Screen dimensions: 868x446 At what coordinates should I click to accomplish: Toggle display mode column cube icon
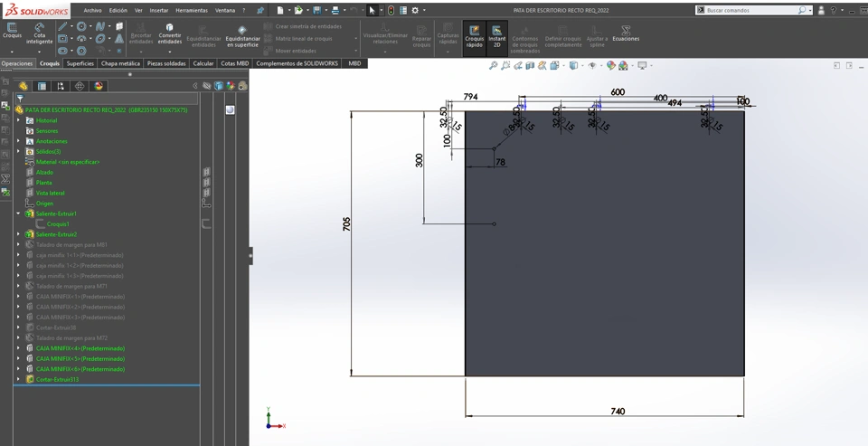pos(219,86)
